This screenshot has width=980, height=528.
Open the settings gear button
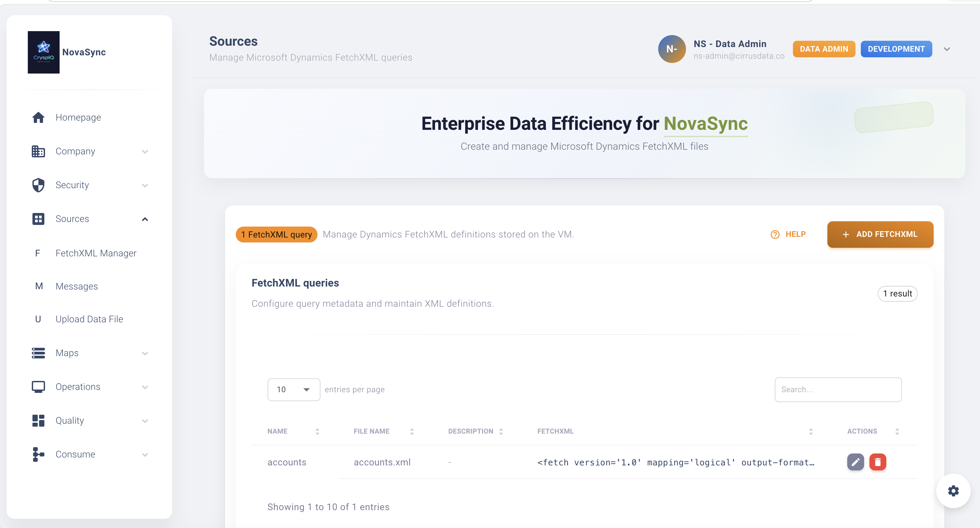(x=954, y=491)
